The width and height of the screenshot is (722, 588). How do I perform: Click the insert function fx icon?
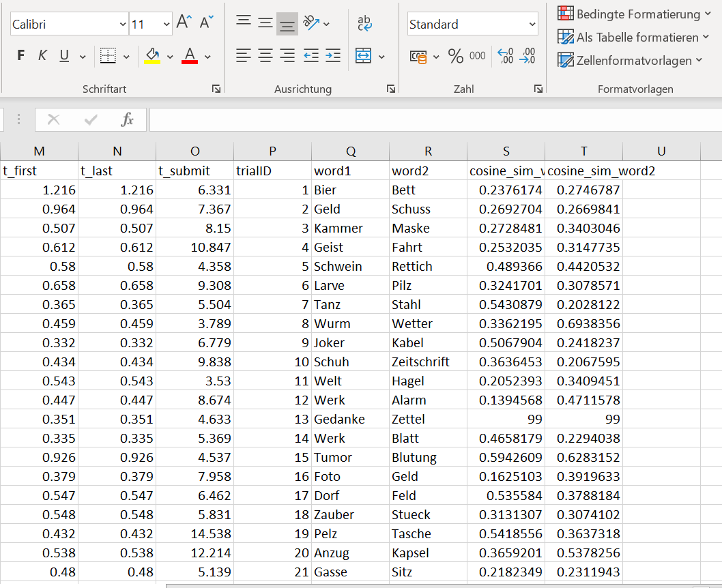point(128,120)
